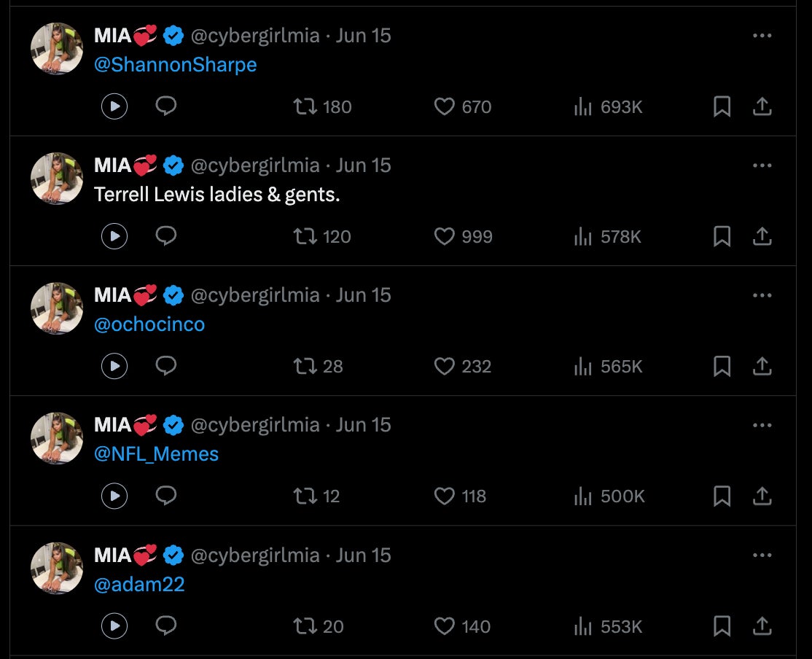Screen dimensions: 812x659
Task: Bookmark the @adam22 tweet
Action: click(722, 626)
